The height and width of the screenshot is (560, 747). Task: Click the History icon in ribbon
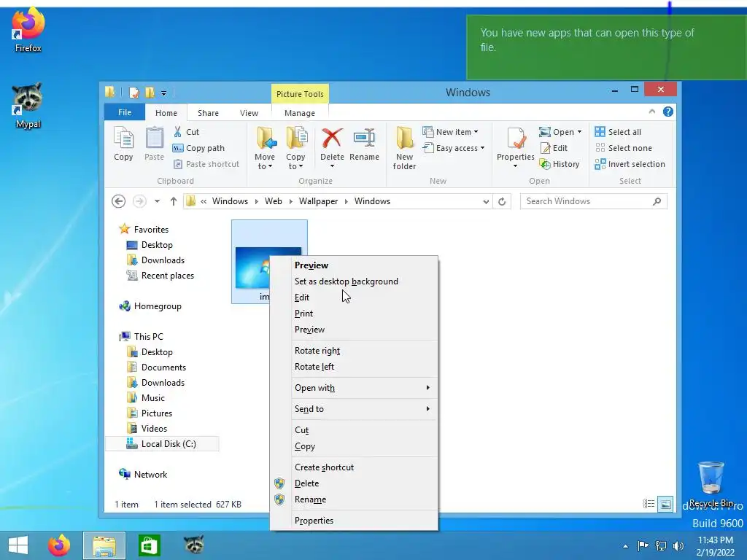pos(544,164)
